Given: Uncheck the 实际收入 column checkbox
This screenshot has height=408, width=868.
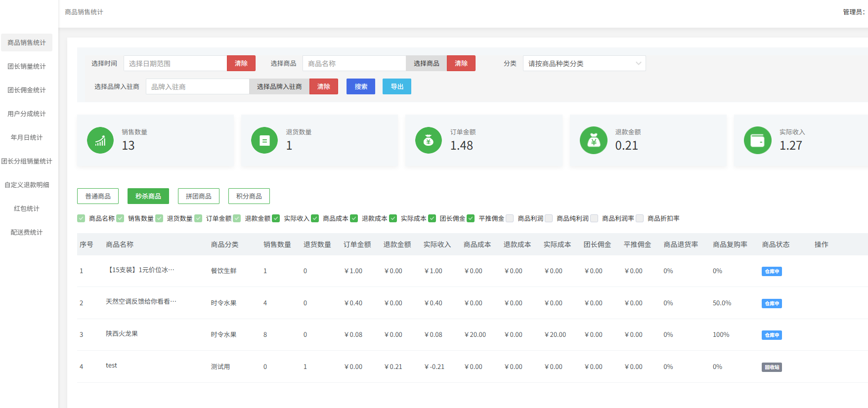Looking at the screenshot, I should [x=276, y=218].
